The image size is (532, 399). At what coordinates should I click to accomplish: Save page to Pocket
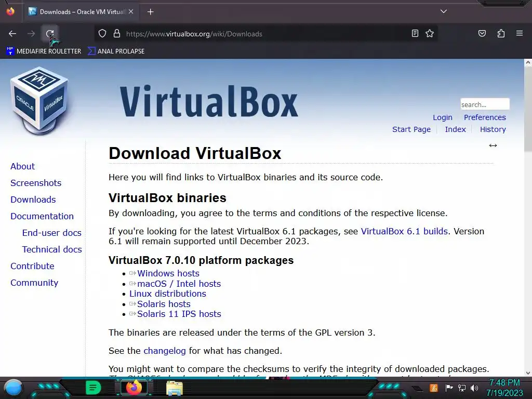[x=482, y=33]
